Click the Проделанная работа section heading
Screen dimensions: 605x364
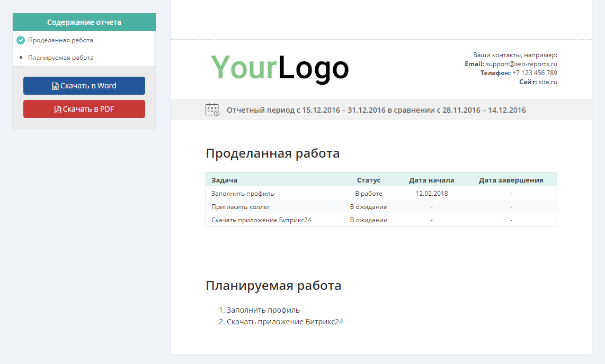point(273,153)
